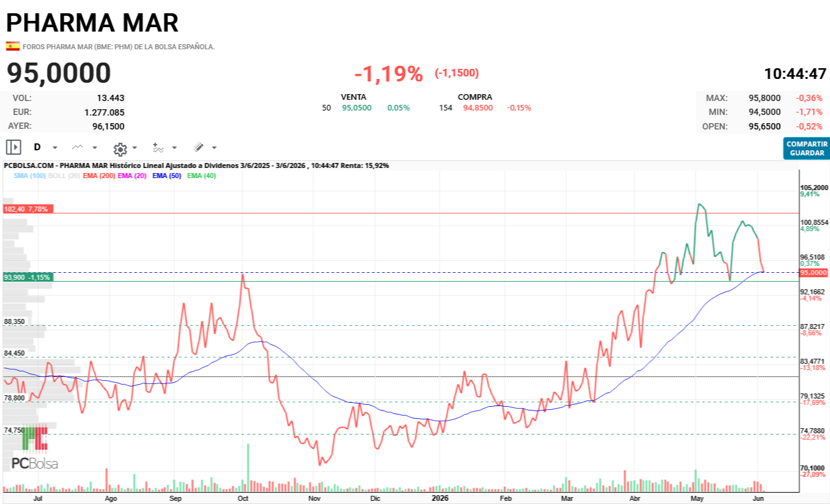Select the D daily timeframe

point(37,147)
